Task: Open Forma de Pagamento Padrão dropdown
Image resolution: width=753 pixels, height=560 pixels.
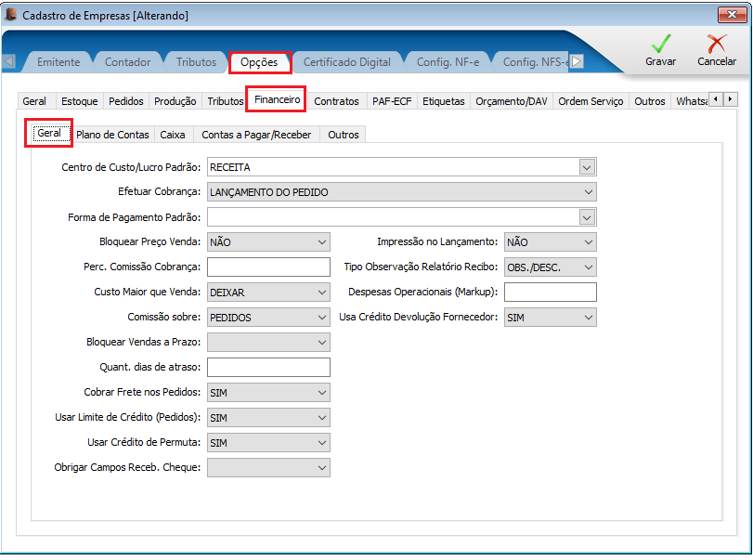Action: tap(587, 217)
